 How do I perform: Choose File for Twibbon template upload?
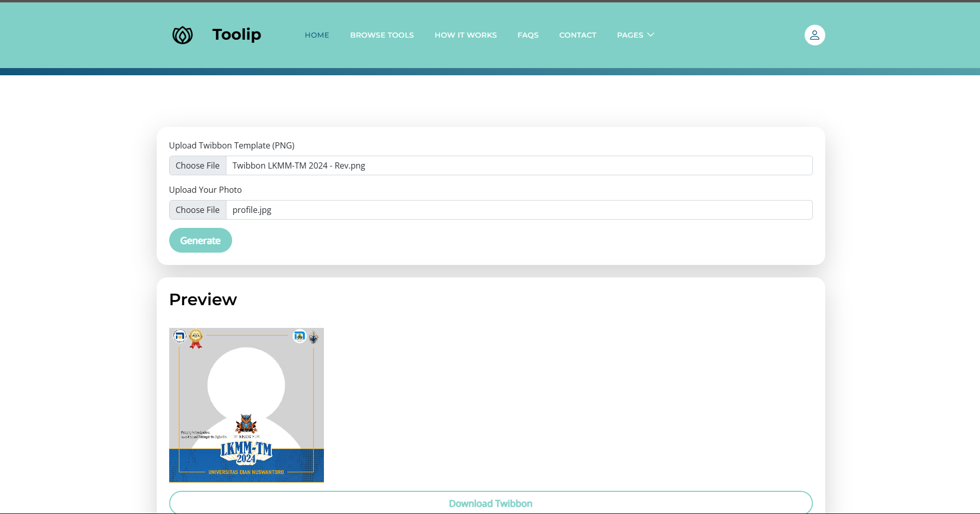coord(198,165)
